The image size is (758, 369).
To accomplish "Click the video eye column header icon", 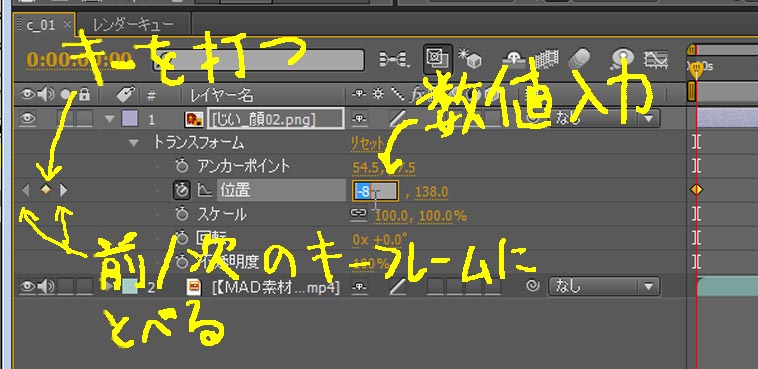I will point(27,95).
